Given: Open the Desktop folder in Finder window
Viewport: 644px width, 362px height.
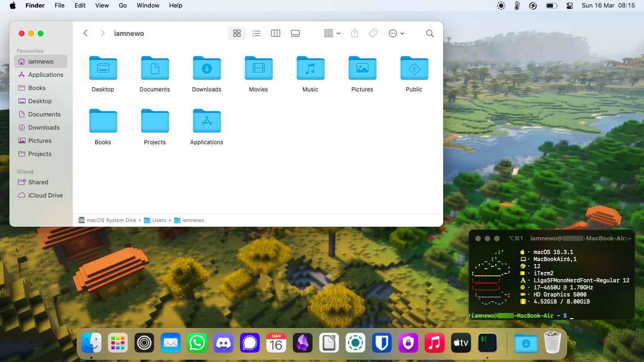Looking at the screenshot, I should click(x=103, y=68).
